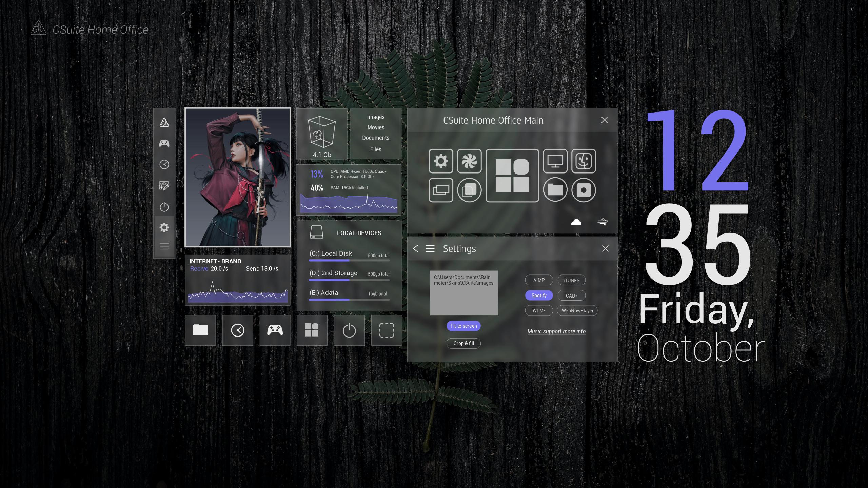Image resolution: width=868 pixels, height=488 pixels.
Task: Go back using the Settings arrow
Action: (415, 249)
